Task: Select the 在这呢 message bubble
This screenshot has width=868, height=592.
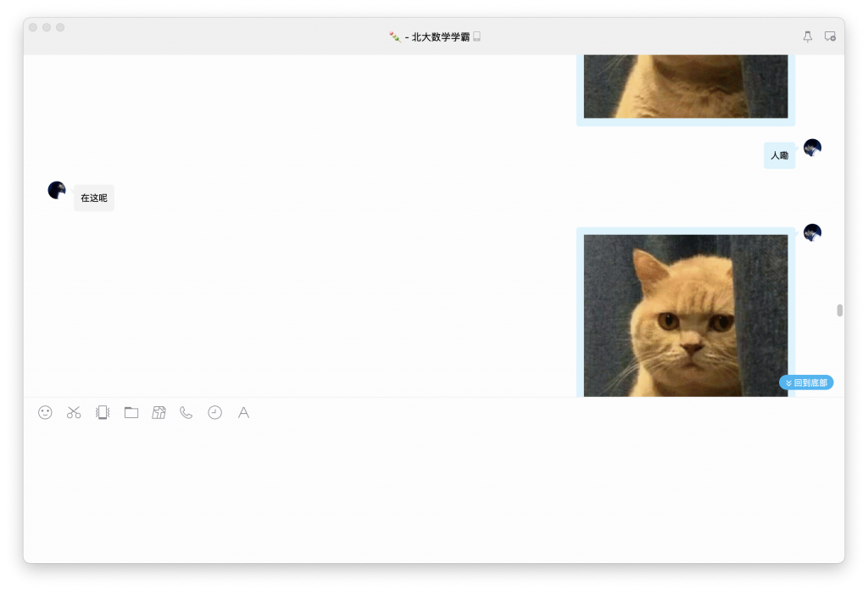Action: [94, 198]
